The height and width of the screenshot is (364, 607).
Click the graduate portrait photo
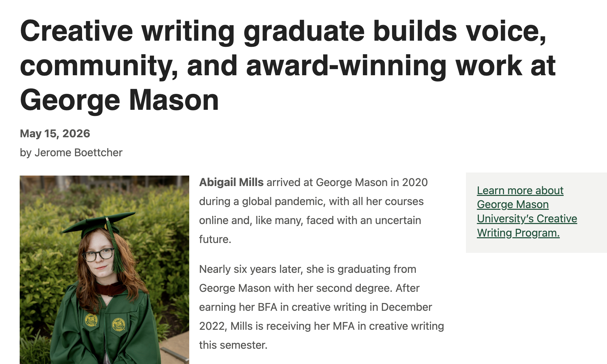[x=104, y=270]
